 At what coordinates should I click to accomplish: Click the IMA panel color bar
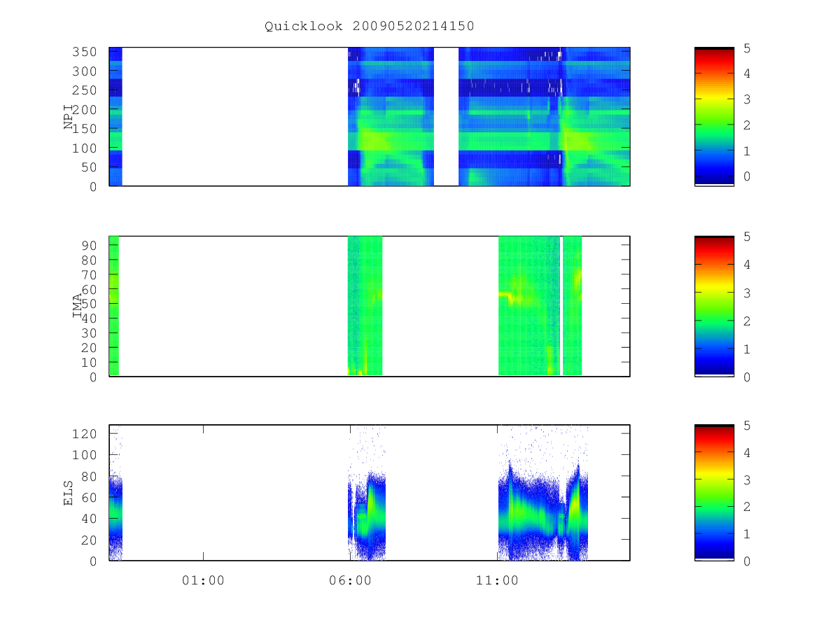714,306
